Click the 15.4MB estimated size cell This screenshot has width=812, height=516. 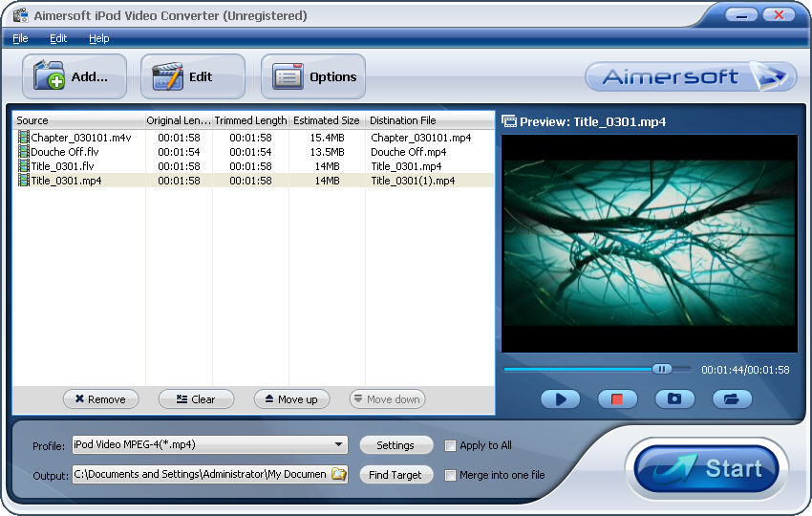coord(328,138)
